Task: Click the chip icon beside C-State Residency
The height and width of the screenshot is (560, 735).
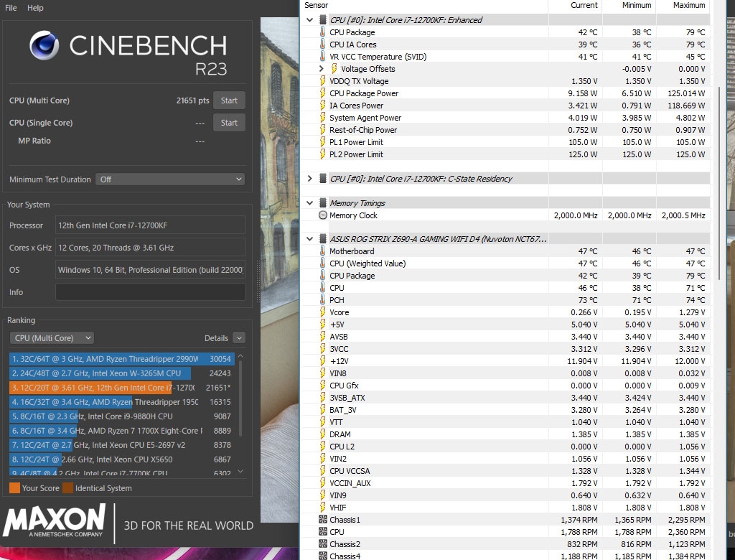Action: coord(322,179)
